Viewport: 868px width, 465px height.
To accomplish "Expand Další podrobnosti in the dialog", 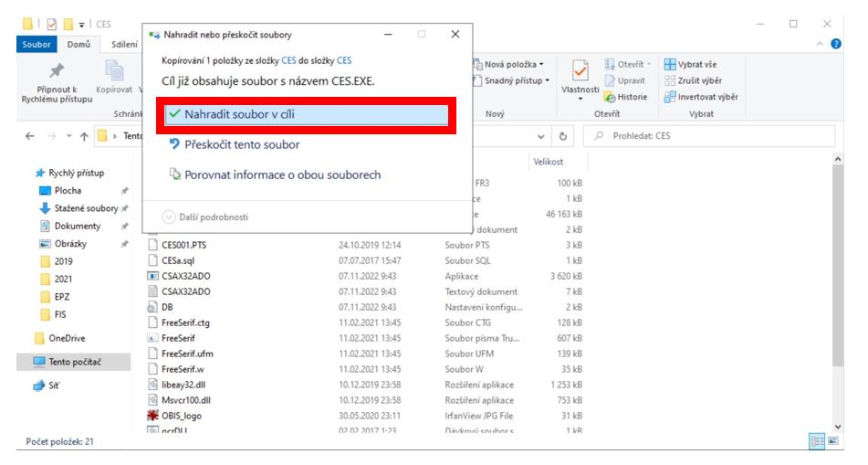I will (x=204, y=217).
